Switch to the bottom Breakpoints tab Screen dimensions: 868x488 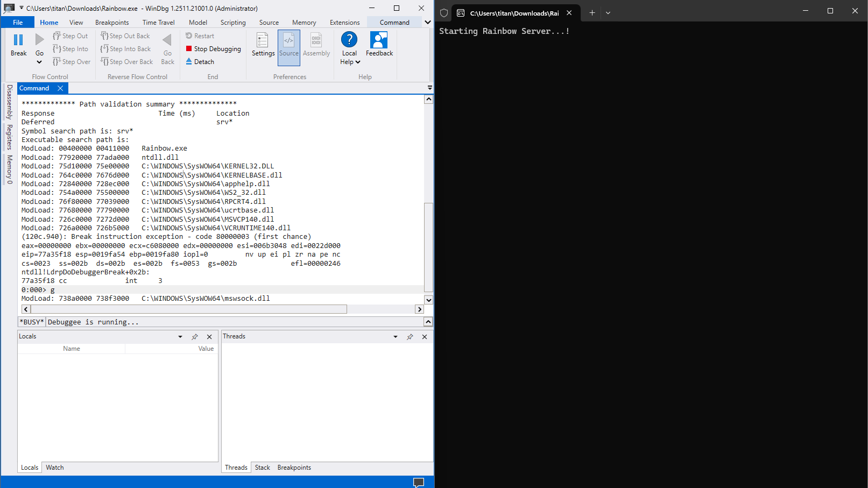[x=294, y=468]
